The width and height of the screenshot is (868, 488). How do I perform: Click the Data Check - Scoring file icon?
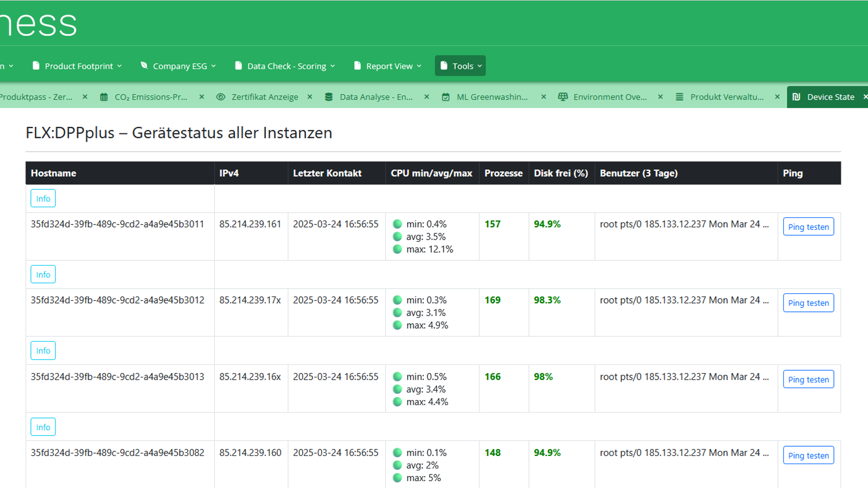click(x=238, y=66)
